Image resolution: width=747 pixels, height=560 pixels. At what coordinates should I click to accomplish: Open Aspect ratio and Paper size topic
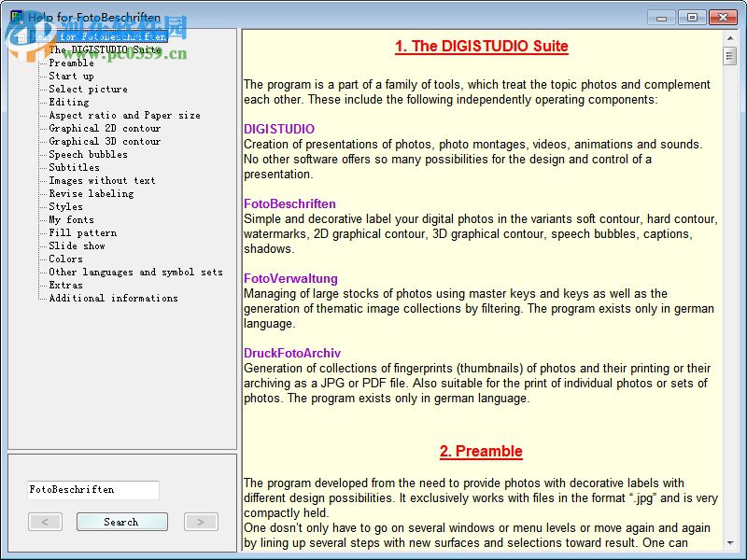click(x=124, y=116)
